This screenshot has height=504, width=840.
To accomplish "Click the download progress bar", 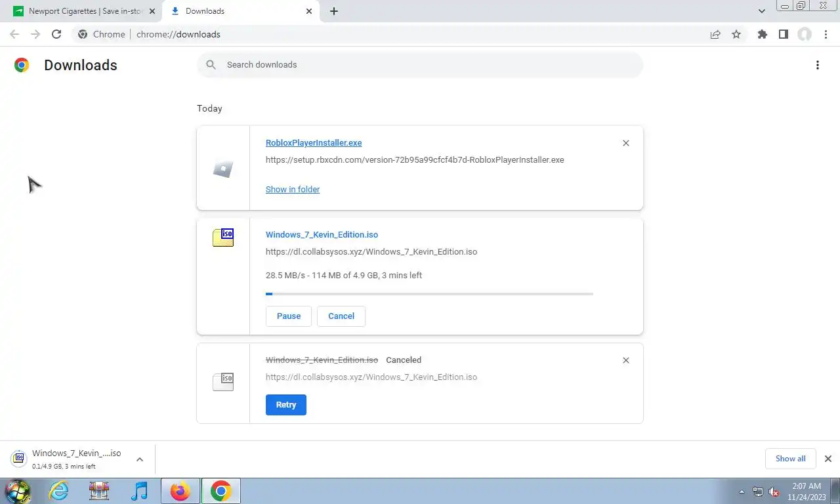I will (429, 294).
